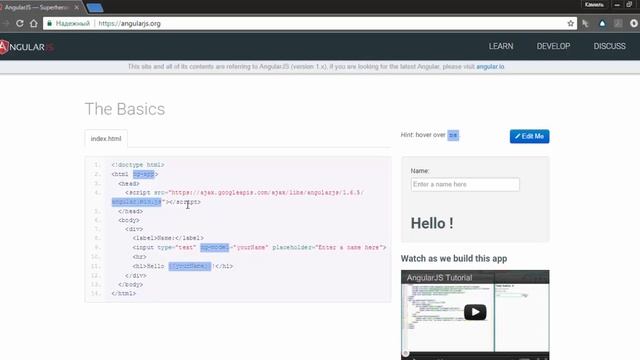Click the 'Hello !' heading in preview
Image resolution: width=640 pixels, height=360 pixels.
432,223
